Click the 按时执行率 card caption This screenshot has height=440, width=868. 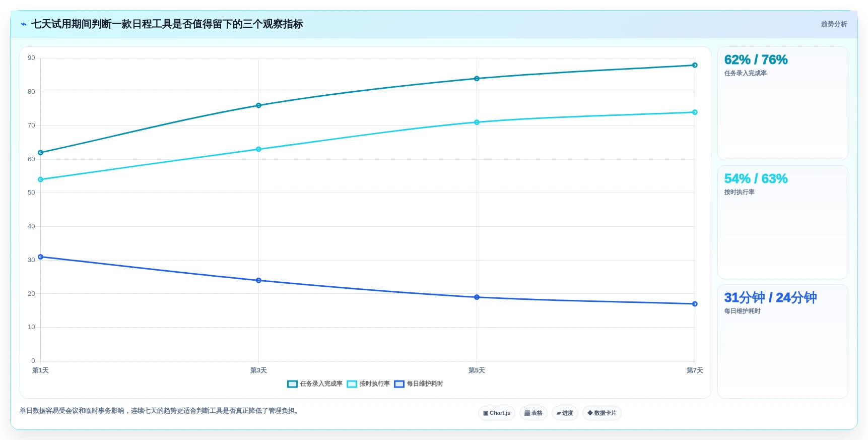click(x=739, y=193)
